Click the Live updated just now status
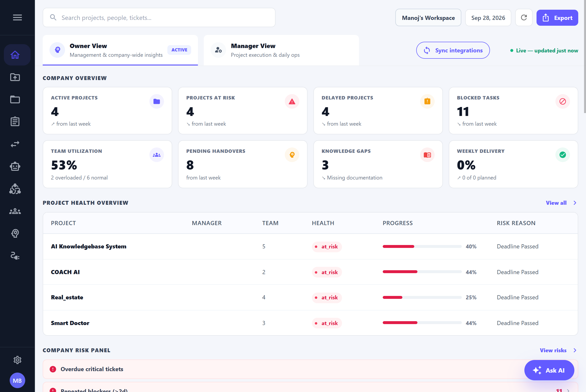The width and height of the screenshot is (586, 392). pos(544,50)
